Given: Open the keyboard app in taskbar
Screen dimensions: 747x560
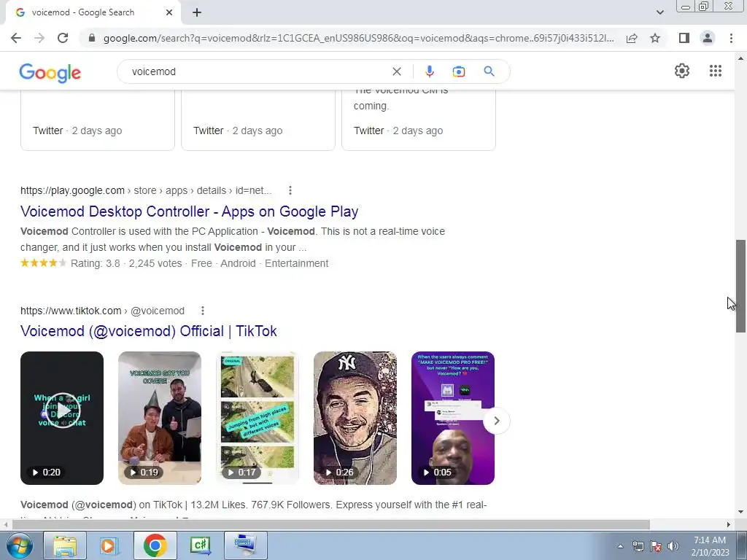Looking at the screenshot, I should point(245,545).
